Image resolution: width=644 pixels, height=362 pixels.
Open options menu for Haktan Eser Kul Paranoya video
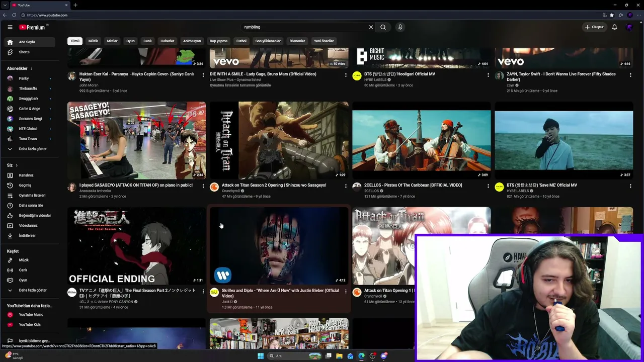tap(203, 75)
